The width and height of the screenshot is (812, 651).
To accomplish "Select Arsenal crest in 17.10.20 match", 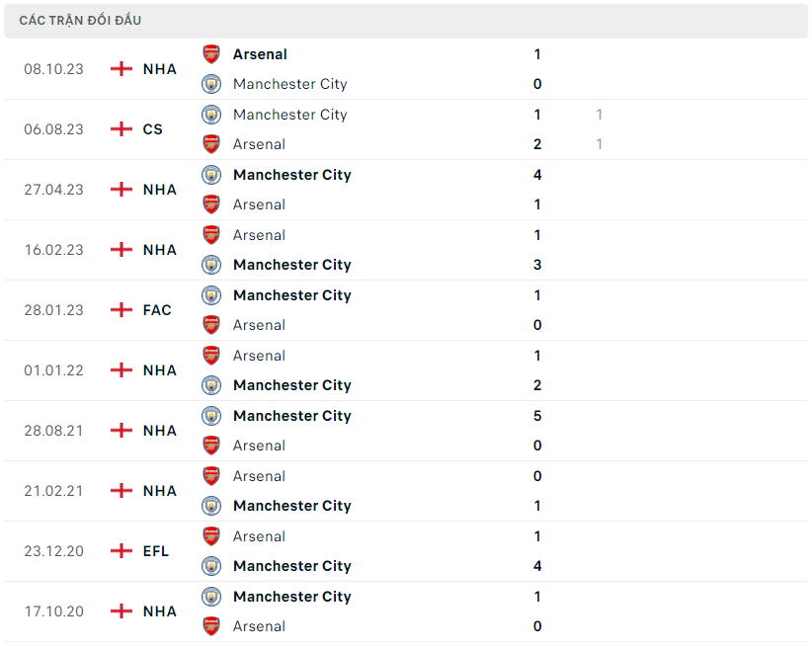I will (211, 626).
